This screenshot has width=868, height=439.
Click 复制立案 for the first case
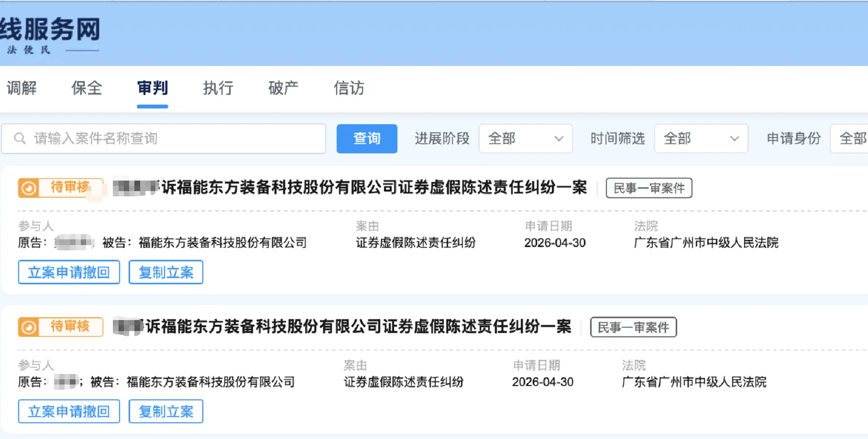(x=166, y=272)
